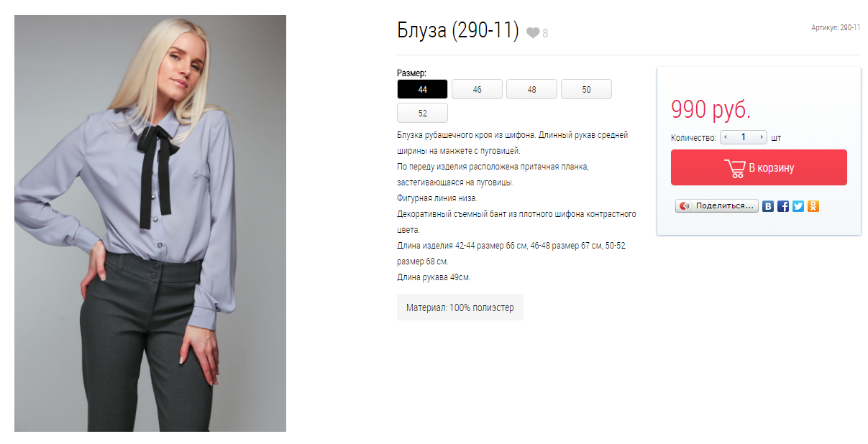Screen dimensions: 868x444
Task: Click the quantity input field
Action: click(744, 137)
